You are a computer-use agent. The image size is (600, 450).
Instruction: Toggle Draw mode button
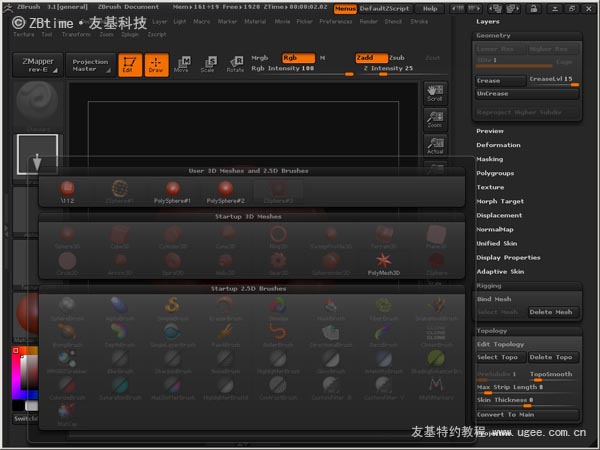click(156, 65)
